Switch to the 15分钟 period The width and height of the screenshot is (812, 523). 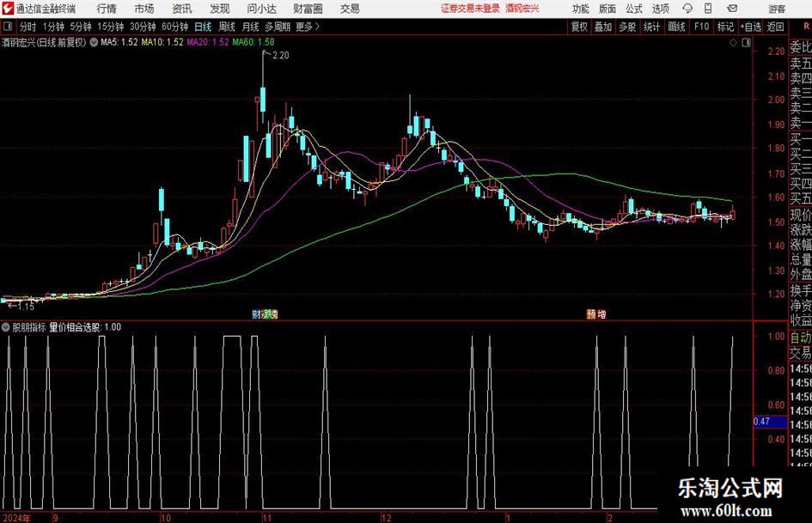(x=110, y=27)
